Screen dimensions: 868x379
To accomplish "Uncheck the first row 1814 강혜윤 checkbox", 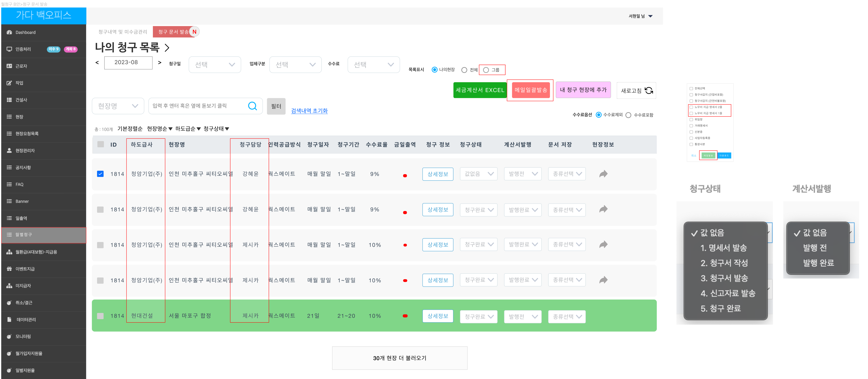I will [x=100, y=174].
